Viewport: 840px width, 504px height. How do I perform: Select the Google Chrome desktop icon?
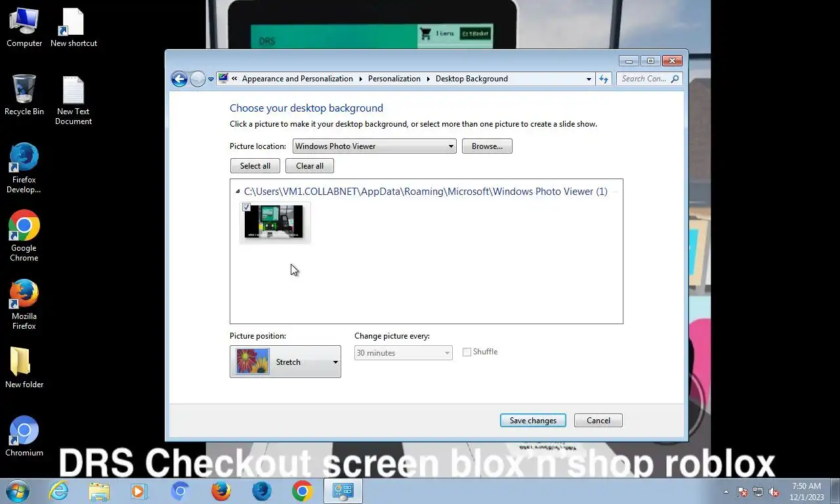tap(24, 236)
